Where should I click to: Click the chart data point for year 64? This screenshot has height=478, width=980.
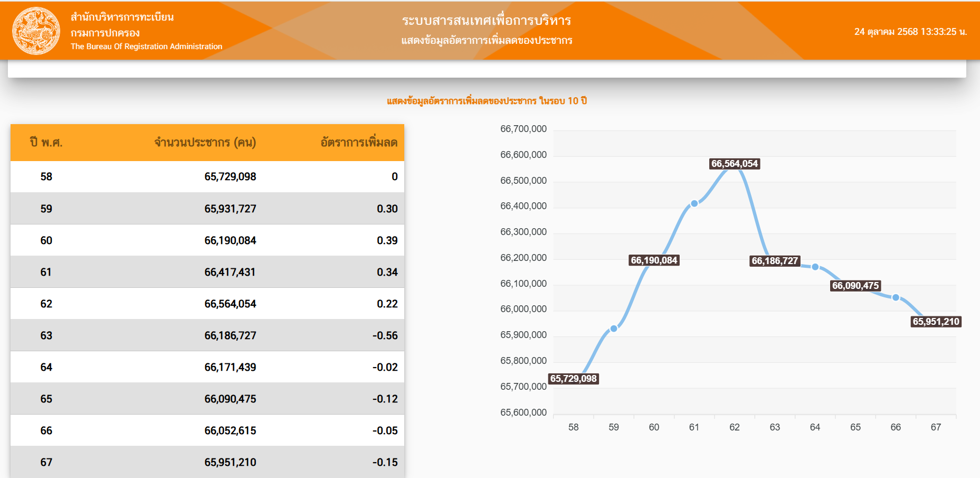[815, 267]
